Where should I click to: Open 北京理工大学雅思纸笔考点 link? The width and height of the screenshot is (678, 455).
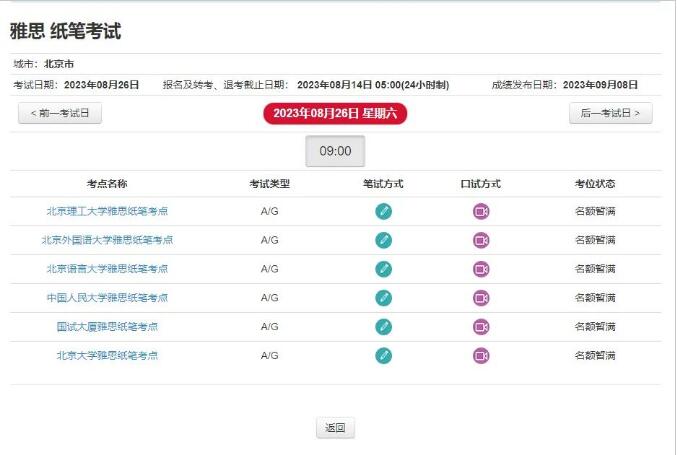[107, 211]
